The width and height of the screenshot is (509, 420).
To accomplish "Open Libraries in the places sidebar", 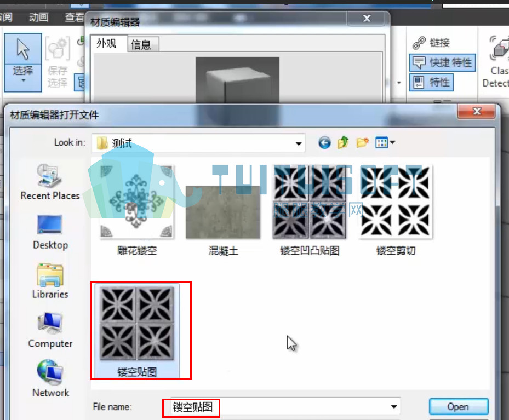I will [x=50, y=281].
